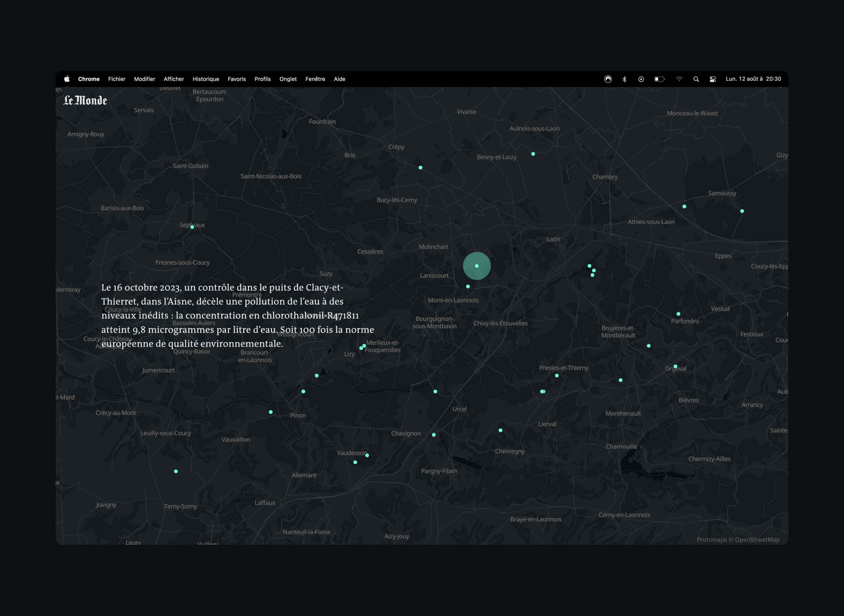Image resolution: width=844 pixels, height=616 pixels.
Task: Open the Favoris menu
Action: coord(237,79)
